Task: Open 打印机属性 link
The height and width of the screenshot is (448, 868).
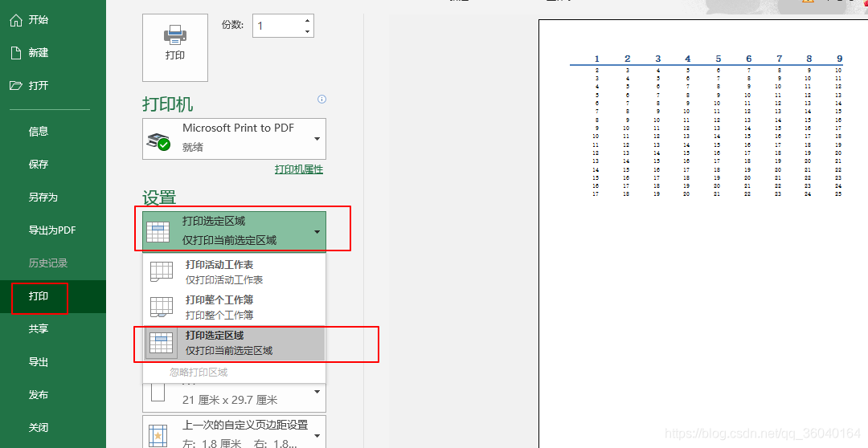Action: 299,169
